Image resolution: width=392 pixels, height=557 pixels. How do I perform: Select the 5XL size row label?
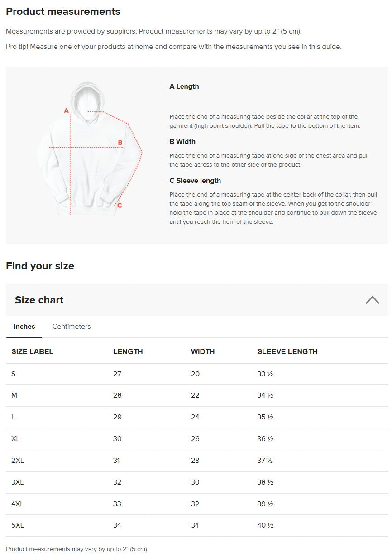(x=18, y=525)
